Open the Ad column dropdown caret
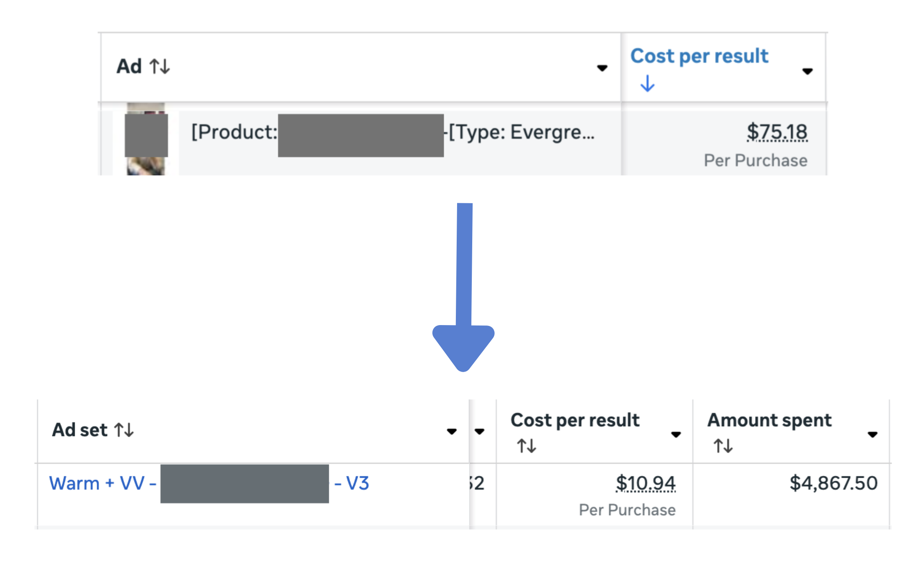The height and width of the screenshot is (570, 924). coord(602,68)
